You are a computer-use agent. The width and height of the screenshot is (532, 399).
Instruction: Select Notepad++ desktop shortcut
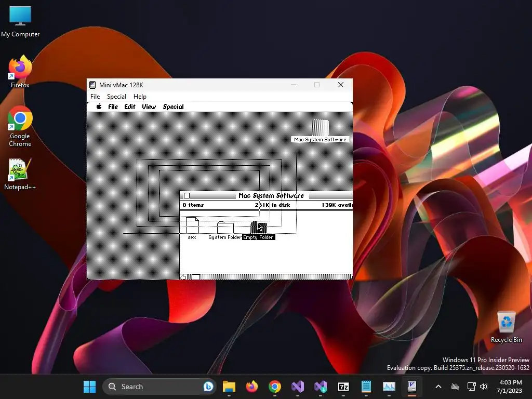click(x=20, y=174)
